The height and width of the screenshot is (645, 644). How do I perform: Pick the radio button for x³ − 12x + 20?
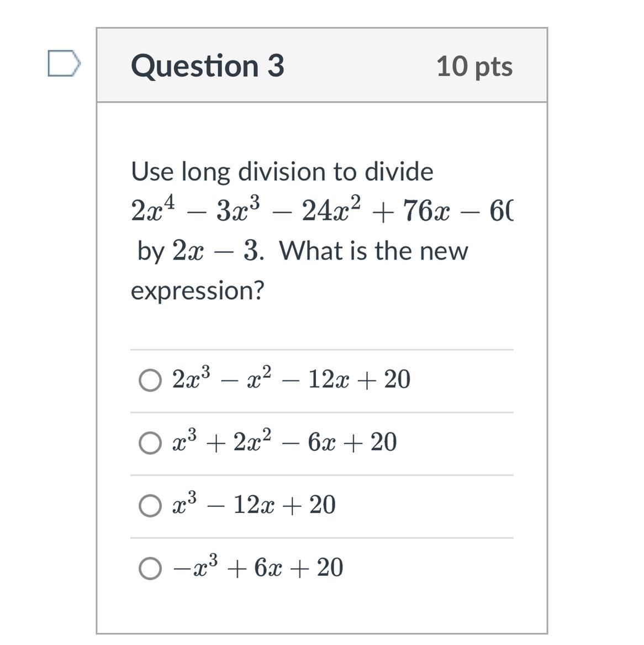click(150, 505)
